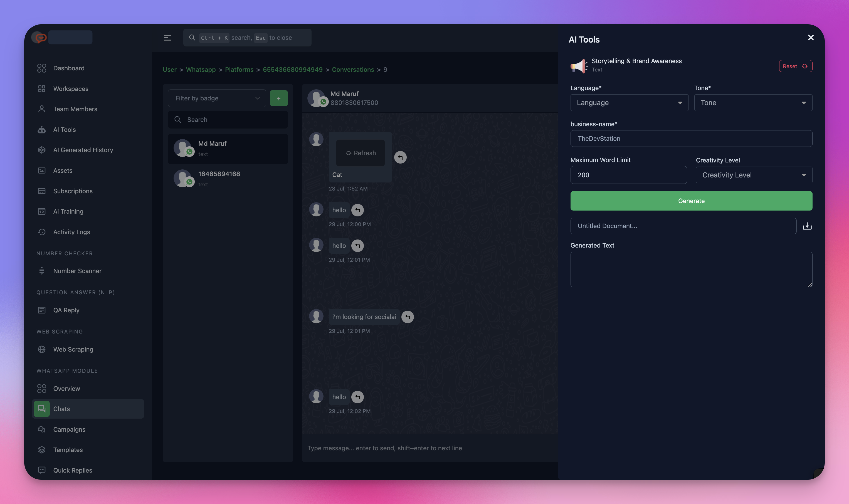Viewport: 849px width, 504px height.
Task: Click the reply icon beside Cat message
Action: coord(400,157)
